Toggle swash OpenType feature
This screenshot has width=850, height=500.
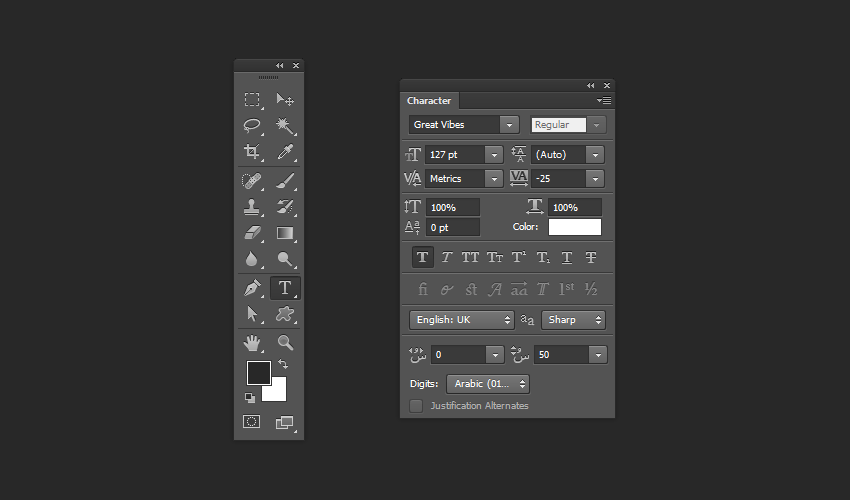point(494,289)
